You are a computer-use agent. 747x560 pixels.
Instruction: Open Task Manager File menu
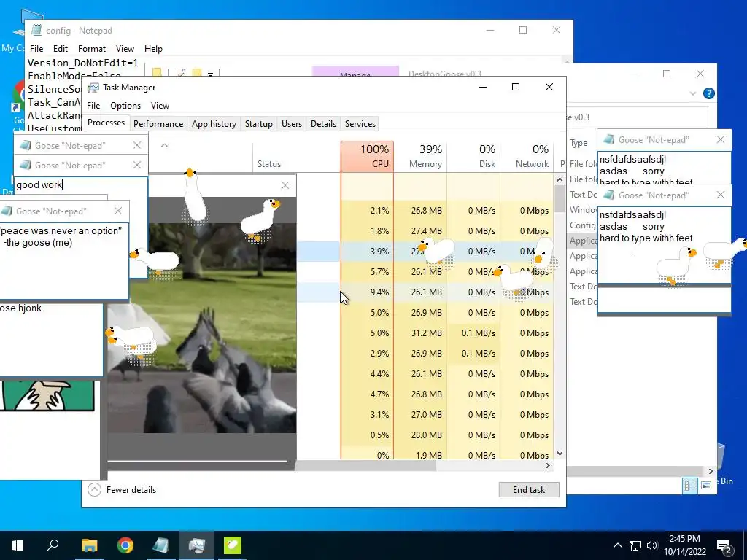tap(93, 106)
